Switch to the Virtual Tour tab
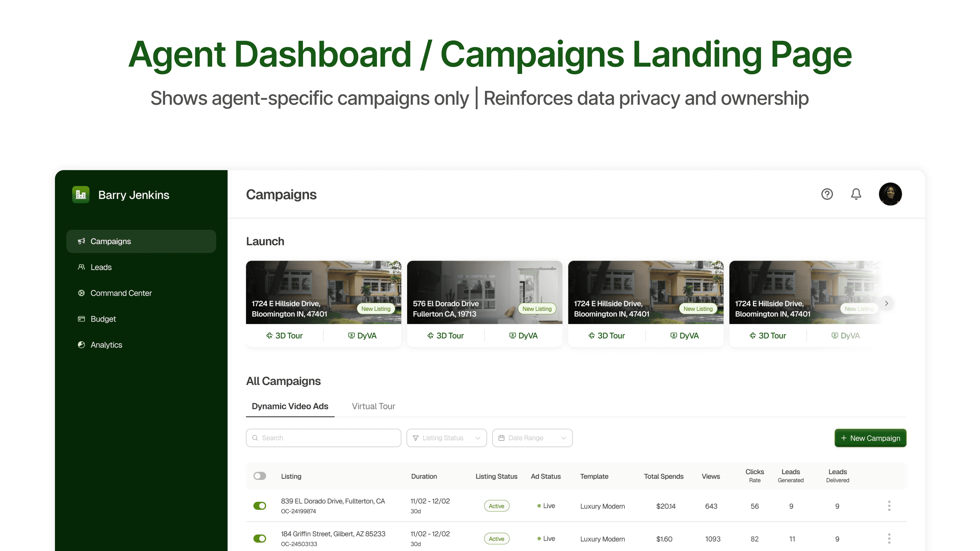Viewport: 980px width, 551px height. [373, 406]
